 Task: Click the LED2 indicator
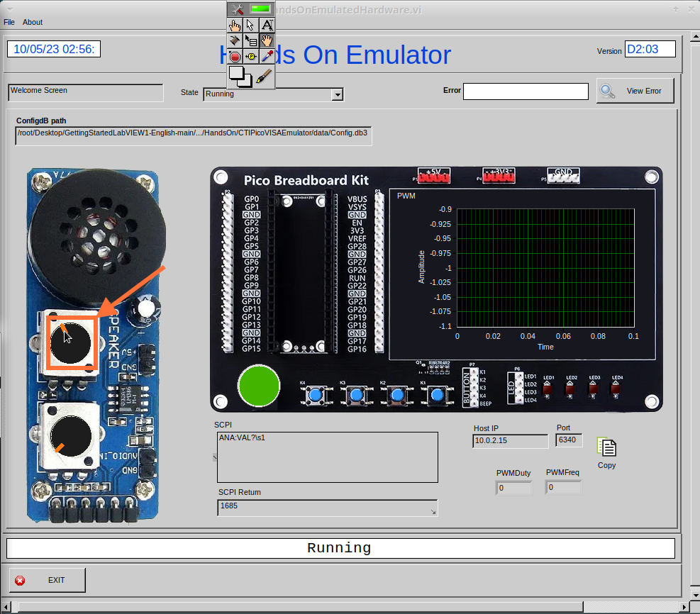(x=570, y=389)
